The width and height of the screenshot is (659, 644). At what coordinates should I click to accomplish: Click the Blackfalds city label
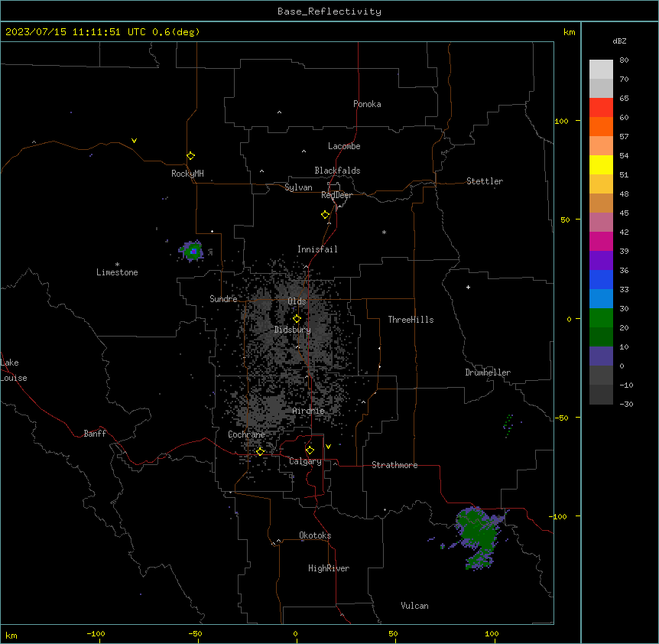tap(337, 171)
